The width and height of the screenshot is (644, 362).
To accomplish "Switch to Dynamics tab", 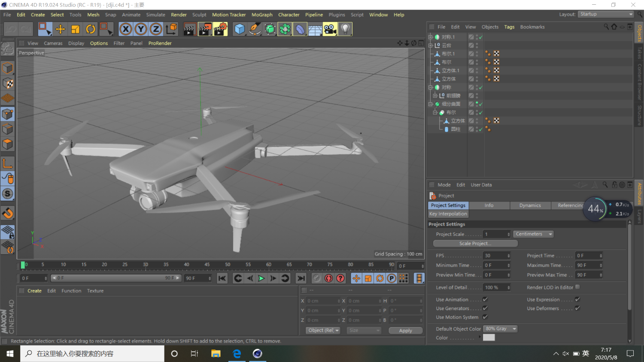I will pos(530,205).
